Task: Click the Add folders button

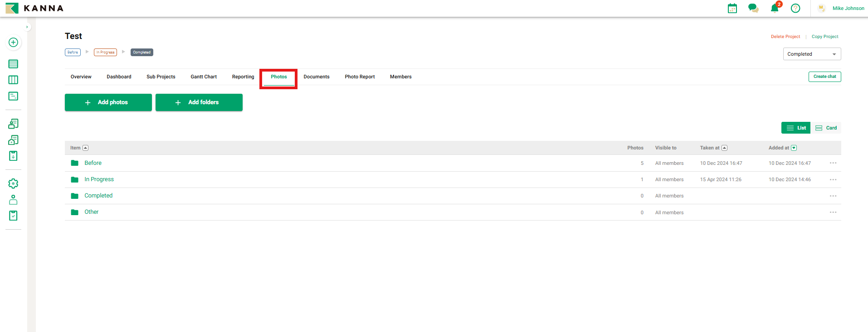Action: tap(199, 102)
